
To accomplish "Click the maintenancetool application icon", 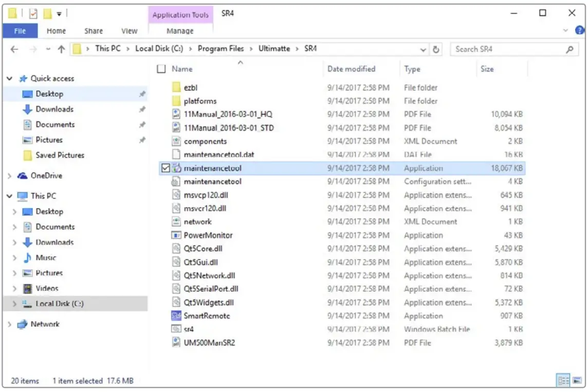I will click(176, 168).
